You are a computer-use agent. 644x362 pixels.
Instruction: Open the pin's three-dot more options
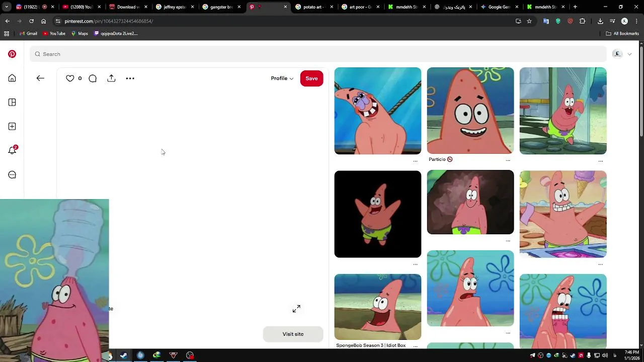click(x=130, y=78)
